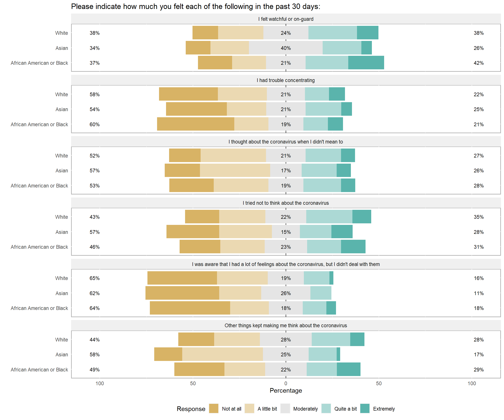Viewport: 504px width, 420px height.
Task: Click the 'Other things kept making me think' header
Action: pyautogui.click(x=286, y=325)
